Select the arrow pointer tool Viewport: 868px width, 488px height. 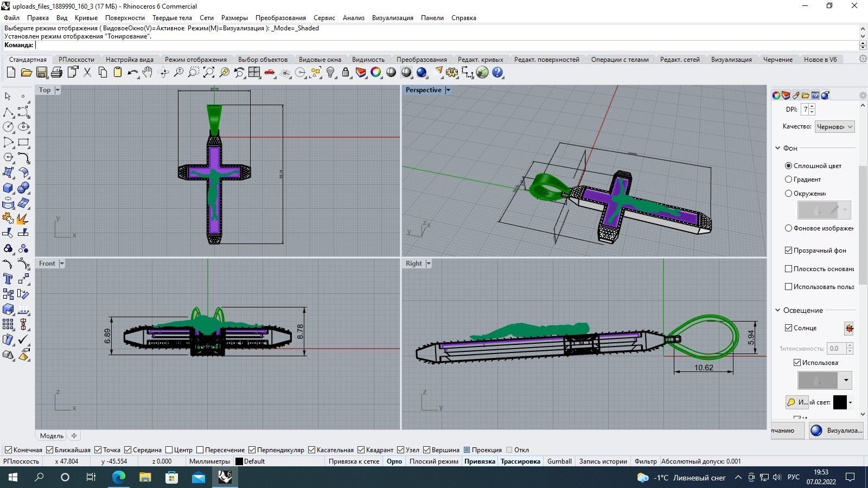8,97
